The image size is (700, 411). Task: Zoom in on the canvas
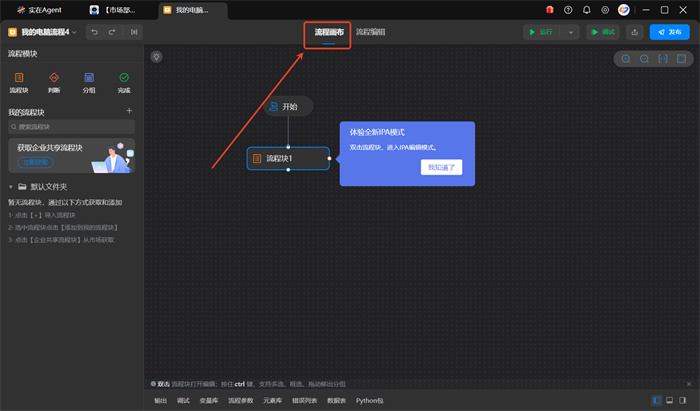click(626, 59)
